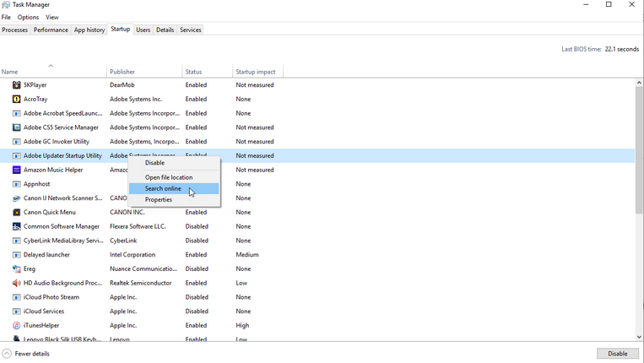644x363 pixels.
Task: Click the CyberLink MediaLibray Service icon
Action: [16, 241]
